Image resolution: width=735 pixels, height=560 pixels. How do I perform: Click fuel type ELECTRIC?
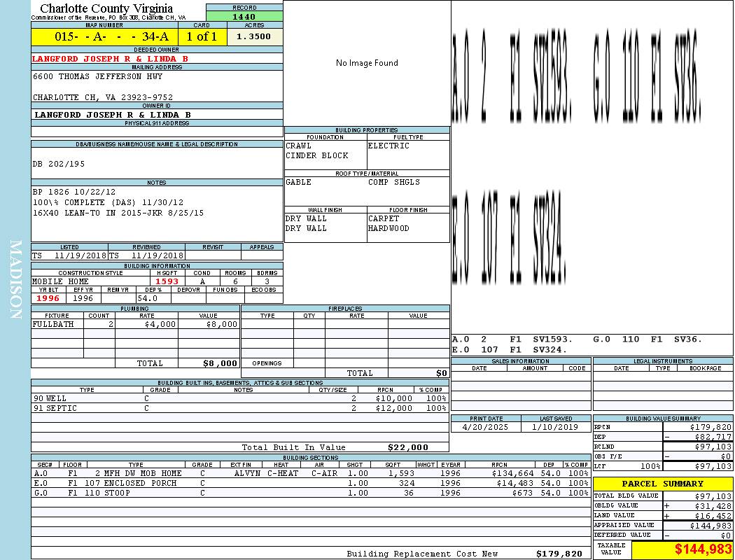pyautogui.click(x=388, y=146)
